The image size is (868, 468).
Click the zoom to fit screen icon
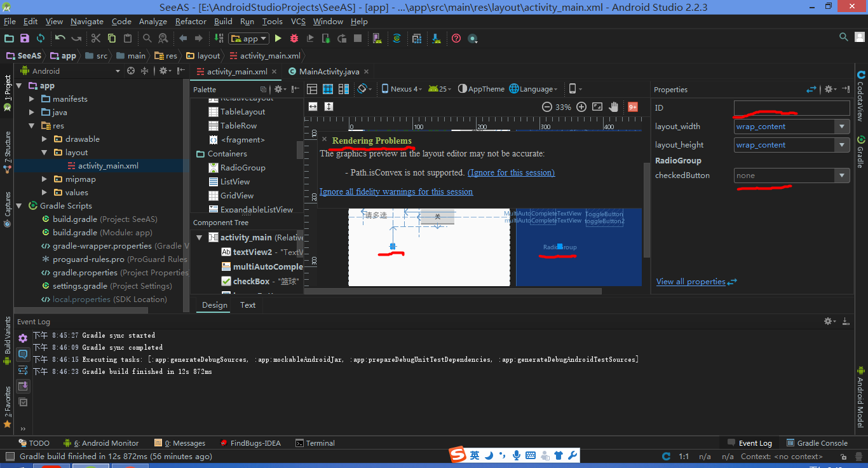[x=597, y=107]
